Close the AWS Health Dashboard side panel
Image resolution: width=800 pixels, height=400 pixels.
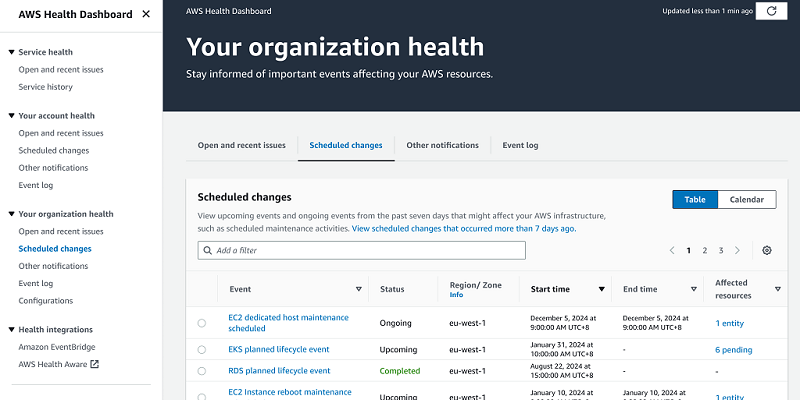coord(146,14)
